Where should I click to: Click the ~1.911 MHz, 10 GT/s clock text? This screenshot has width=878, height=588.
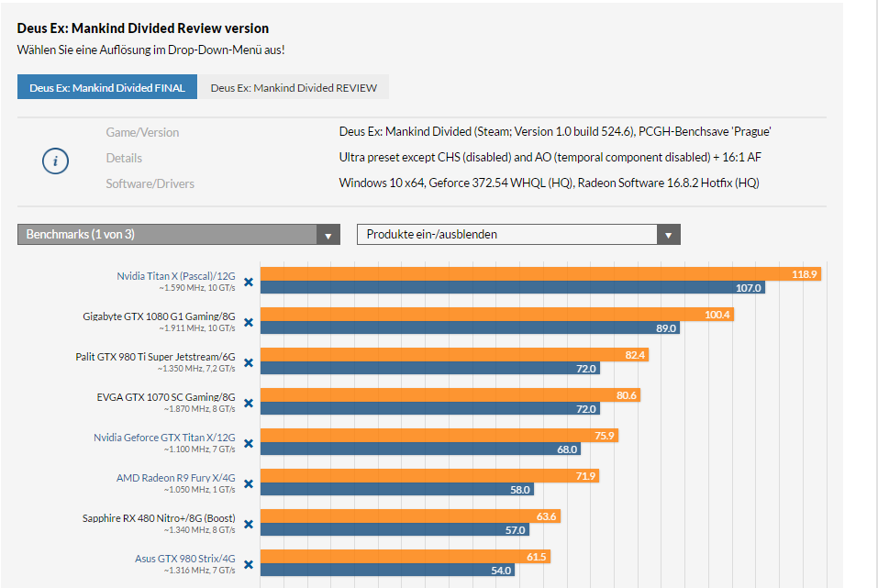tap(197, 328)
